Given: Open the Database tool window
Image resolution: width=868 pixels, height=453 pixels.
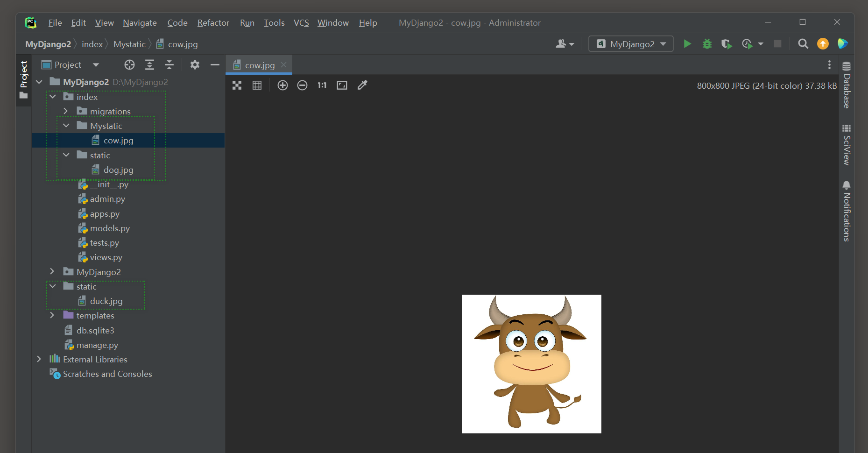Looking at the screenshot, I should coord(847,85).
